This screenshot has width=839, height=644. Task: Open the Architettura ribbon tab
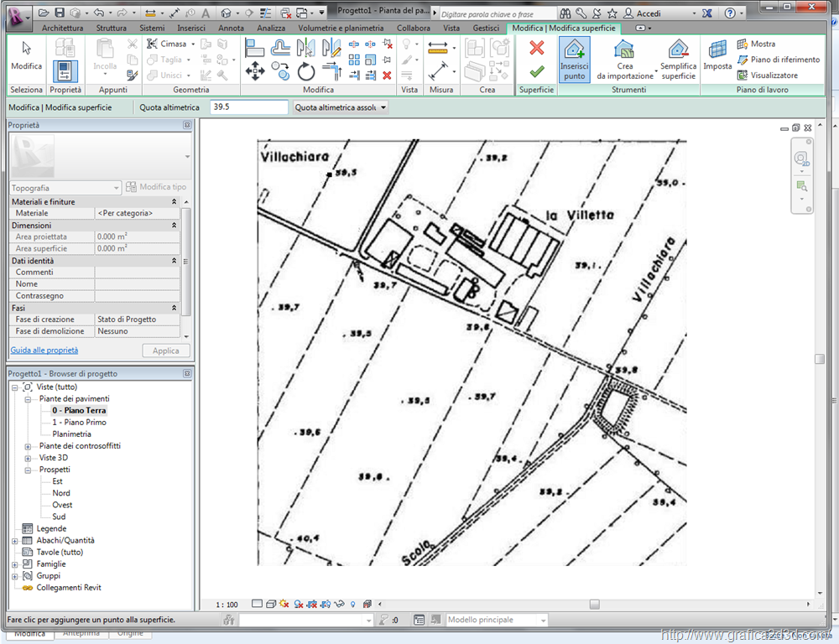coord(62,28)
